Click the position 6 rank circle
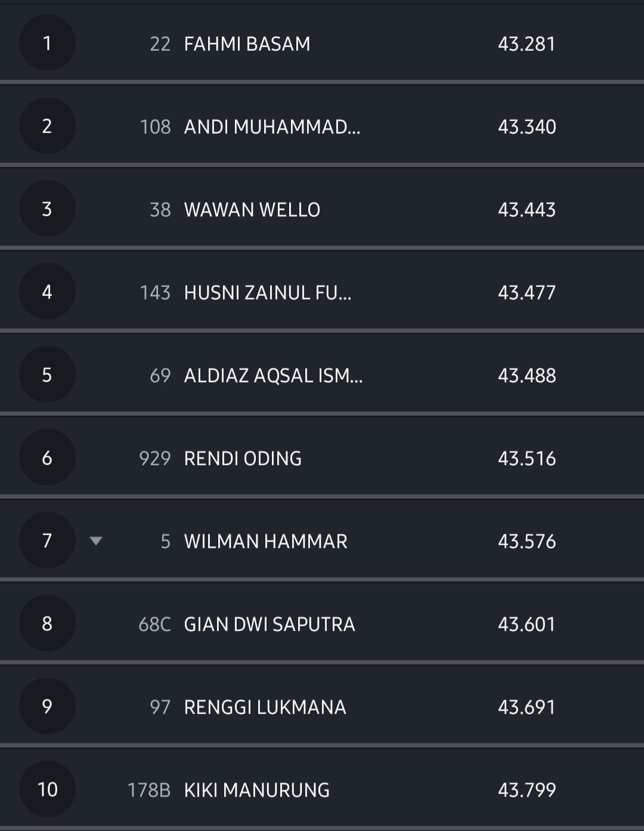Viewport: 644px width, 831px height. point(47,458)
